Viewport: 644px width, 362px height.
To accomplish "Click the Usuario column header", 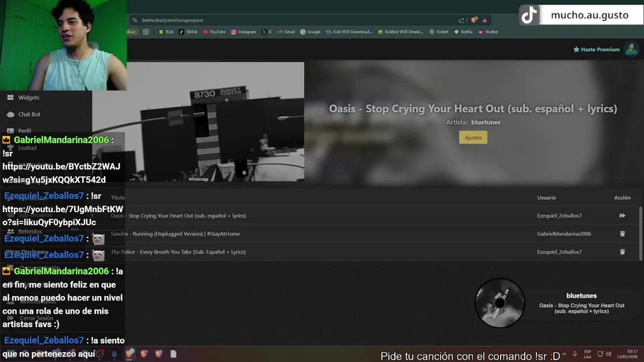I will click(x=546, y=198).
